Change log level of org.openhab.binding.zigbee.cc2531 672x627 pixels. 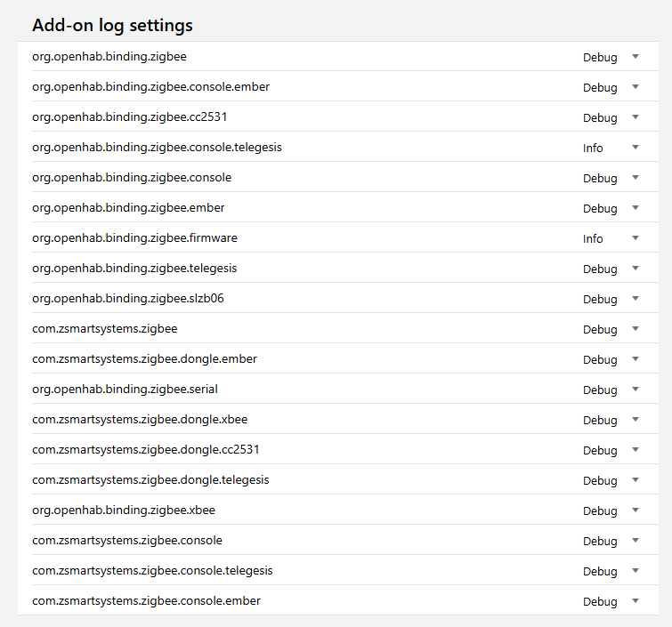611,117
